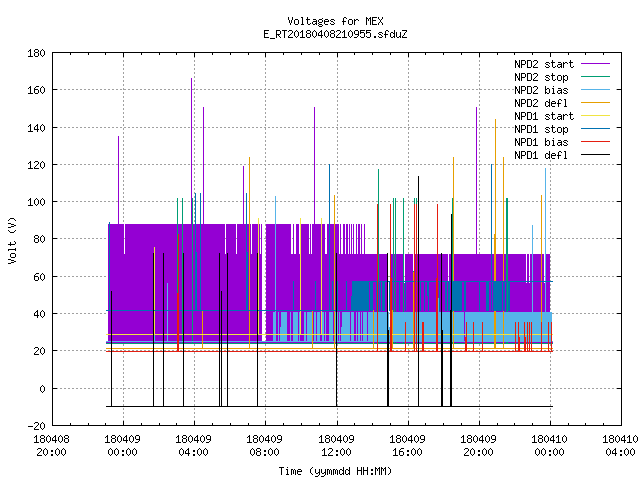Image resolution: width=640 pixels, height=480 pixels.
Task: Click the y-axis tick label 60
Action: (39, 277)
